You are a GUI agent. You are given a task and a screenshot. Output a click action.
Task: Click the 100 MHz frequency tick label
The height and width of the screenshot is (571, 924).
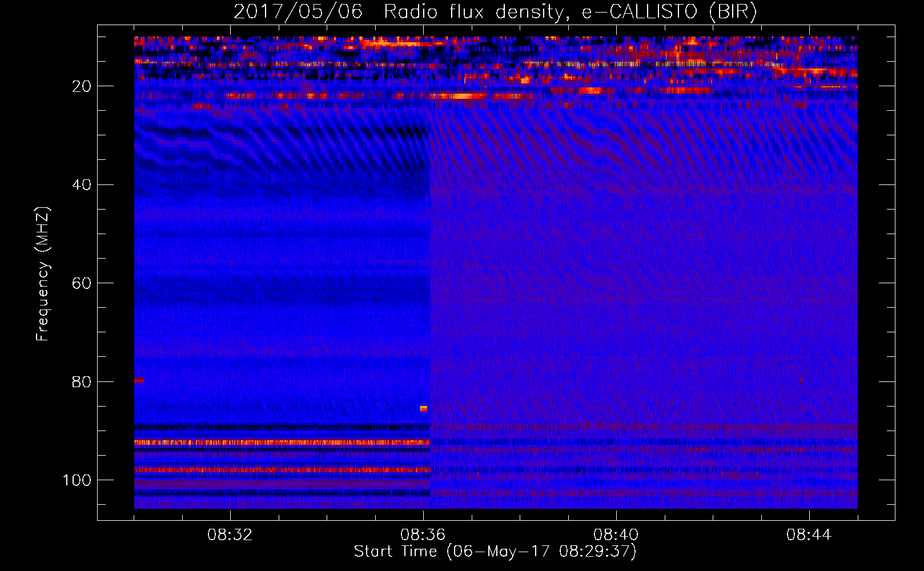(x=77, y=480)
